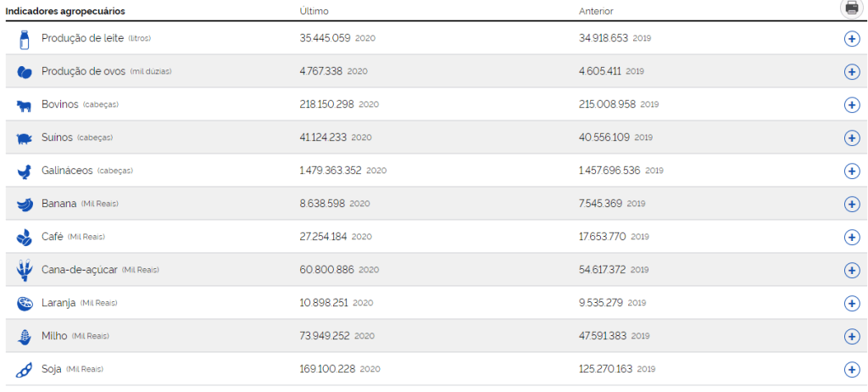
Task: Click the sugarcane icon beside Cana-de-açúcar
Action: tap(24, 271)
